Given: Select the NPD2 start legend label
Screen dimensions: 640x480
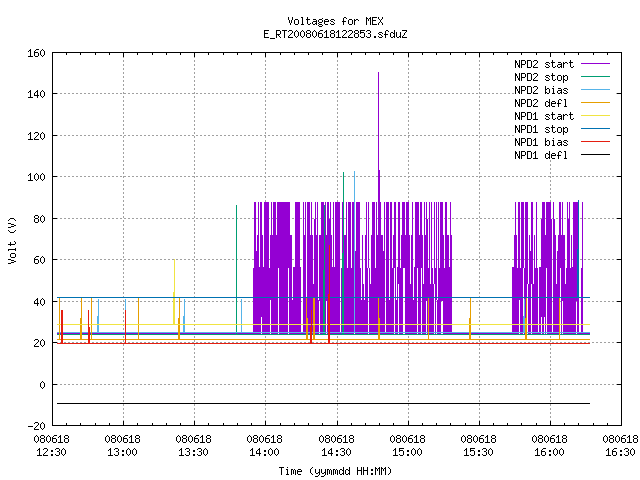Looking at the screenshot, I should pos(544,64).
